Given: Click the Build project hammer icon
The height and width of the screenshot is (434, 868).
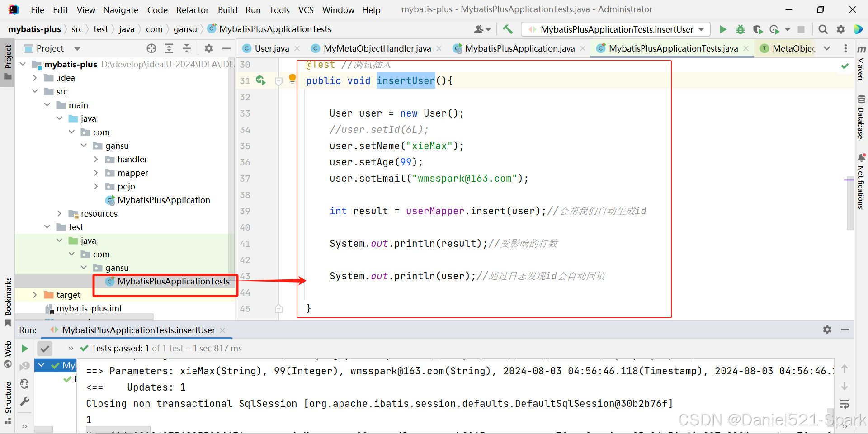Looking at the screenshot, I should (x=508, y=29).
